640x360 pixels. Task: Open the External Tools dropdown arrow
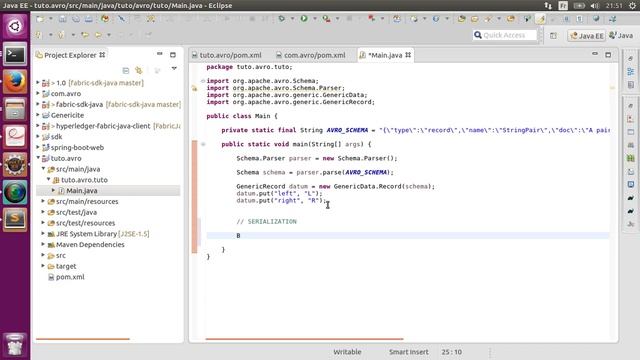pyautogui.click(x=337, y=19)
